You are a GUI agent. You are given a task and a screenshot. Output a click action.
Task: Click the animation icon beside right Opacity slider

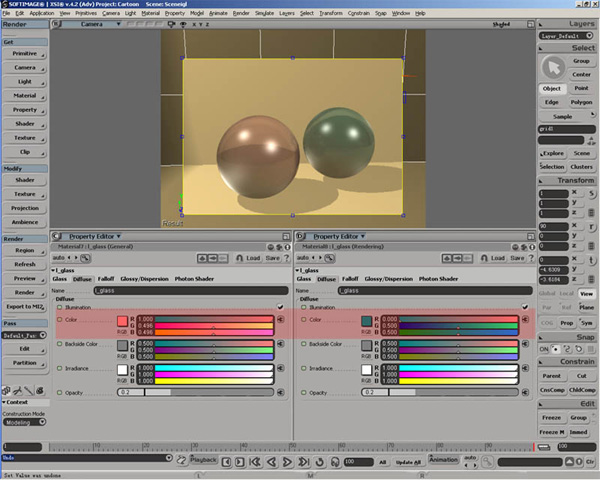(x=525, y=392)
